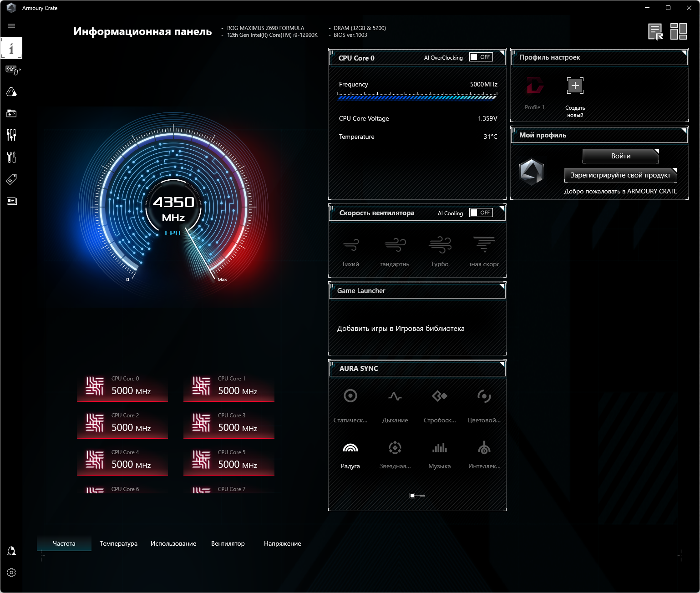Click the Войти login button
The width and height of the screenshot is (700, 593).
pos(621,156)
